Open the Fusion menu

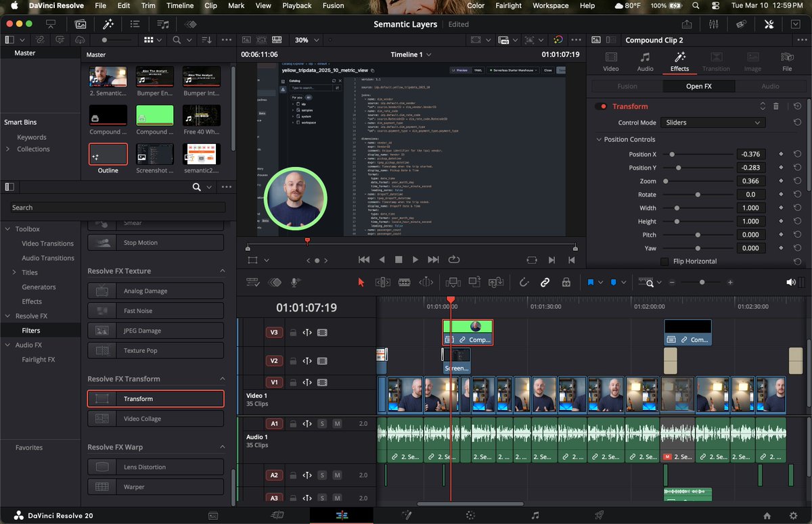[x=333, y=5]
